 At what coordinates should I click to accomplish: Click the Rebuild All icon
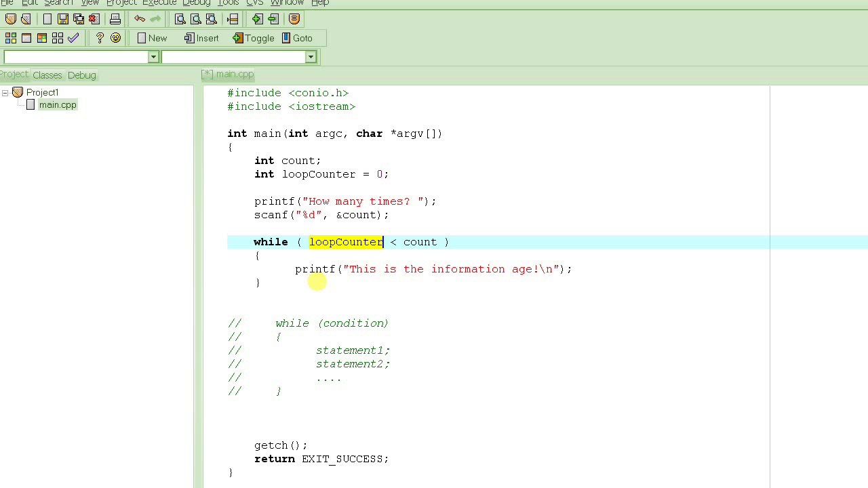58,38
